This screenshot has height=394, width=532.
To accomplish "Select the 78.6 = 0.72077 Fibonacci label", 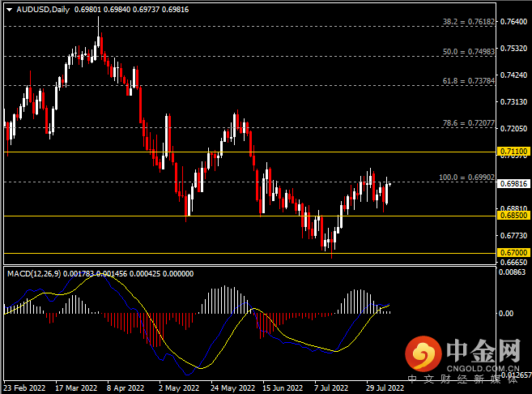I will click(x=469, y=123).
